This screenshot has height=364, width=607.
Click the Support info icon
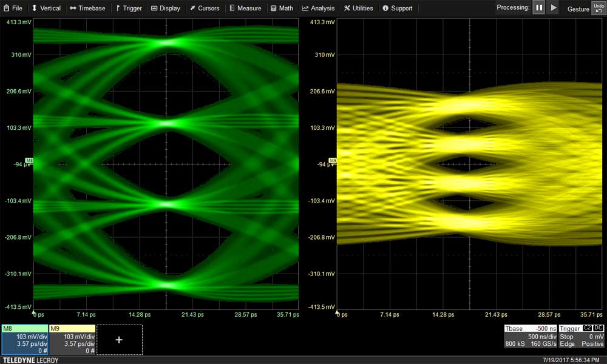(385, 8)
